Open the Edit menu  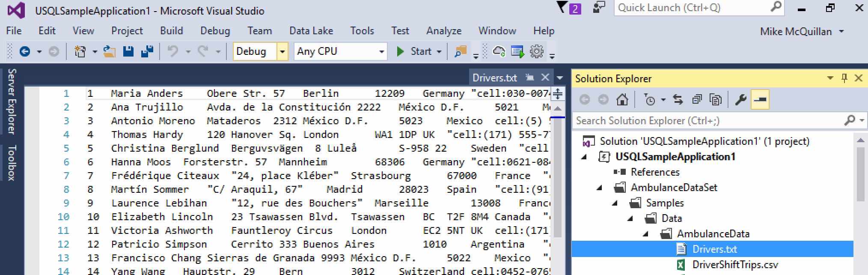[47, 31]
